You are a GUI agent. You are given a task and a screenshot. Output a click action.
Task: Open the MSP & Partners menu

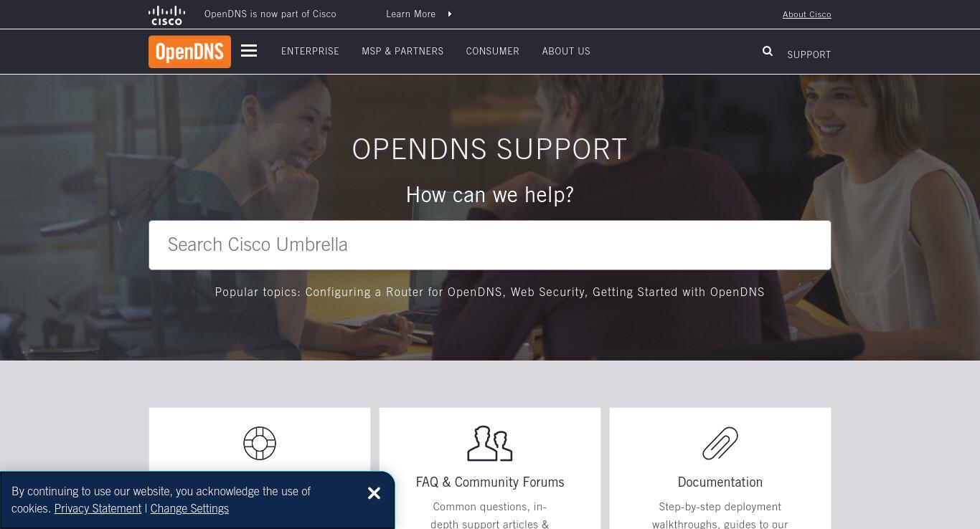click(x=402, y=51)
